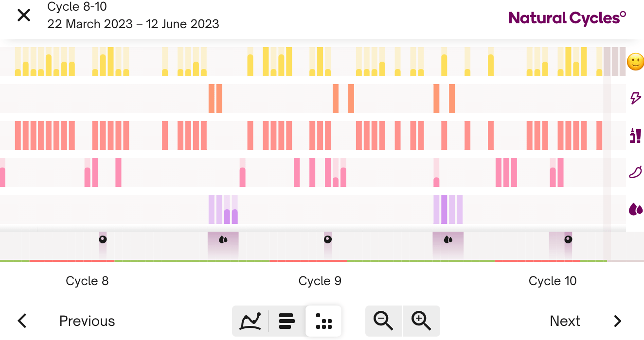644x340 pixels.
Task: Click the right chevron arrow
Action: [617, 321]
